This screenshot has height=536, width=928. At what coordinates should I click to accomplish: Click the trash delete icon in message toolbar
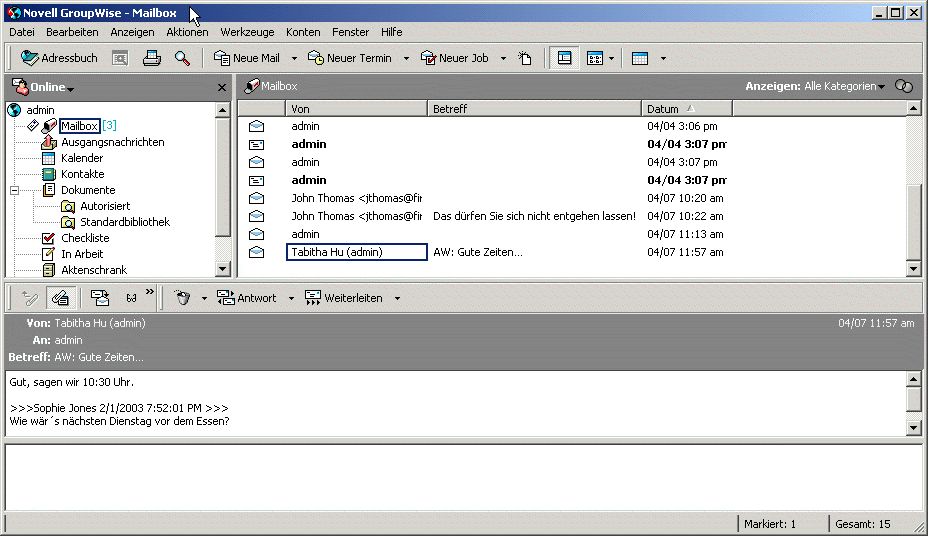[x=181, y=298]
